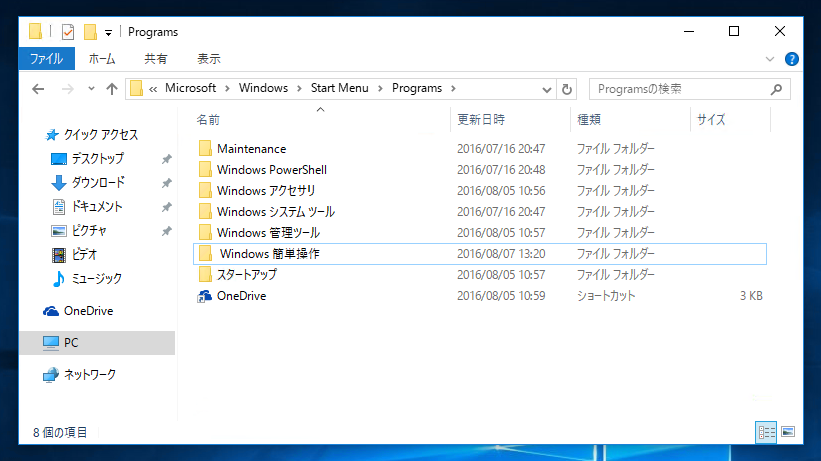The width and height of the screenshot is (821, 461).
Task: Click the Start Menu breadcrumb segment
Action: 340,88
